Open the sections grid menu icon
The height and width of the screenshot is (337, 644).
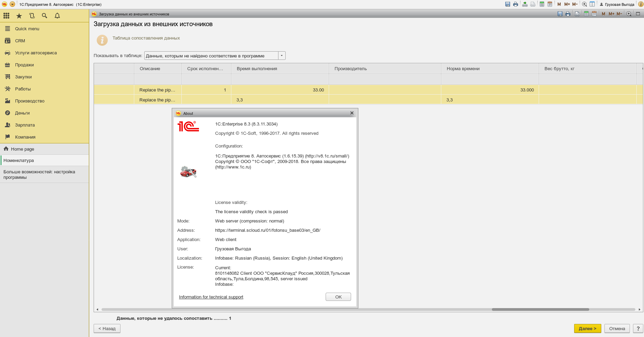(x=6, y=15)
